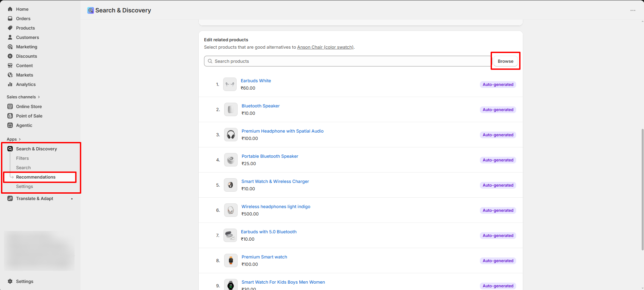Open Smart Watch For Kids Boys link
The width and height of the screenshot is (644, 290).
pos(283,282)
